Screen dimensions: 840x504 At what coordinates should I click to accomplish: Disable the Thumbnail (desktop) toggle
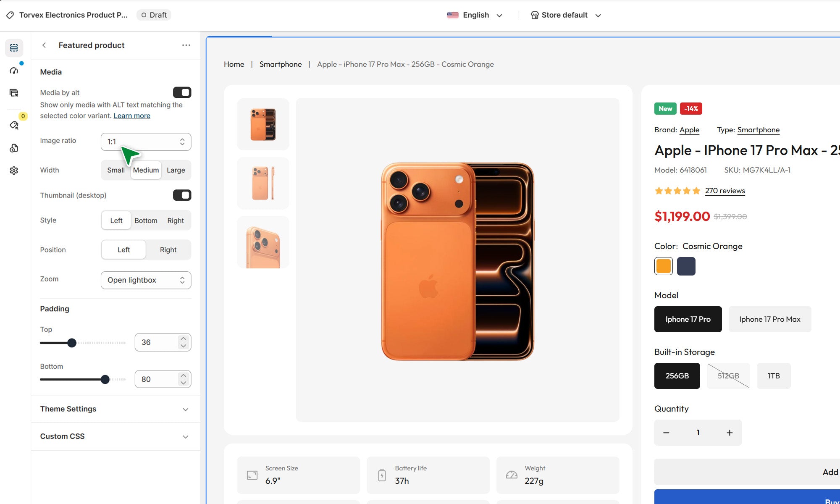pyautogui.click(x=182, y=195)
